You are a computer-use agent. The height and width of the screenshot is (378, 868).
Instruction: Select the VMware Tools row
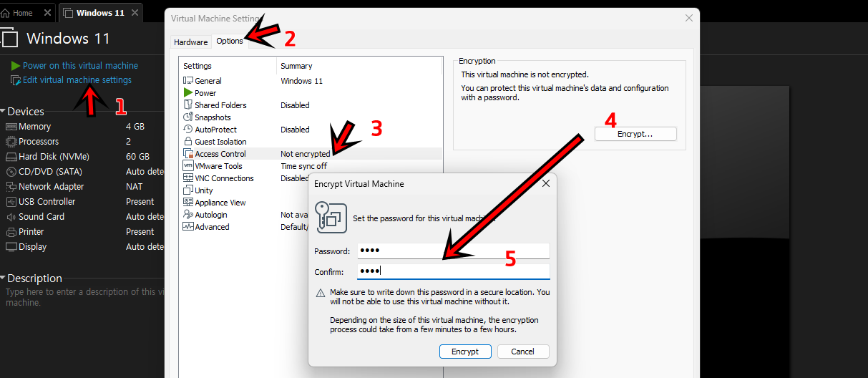pos(311,166)
